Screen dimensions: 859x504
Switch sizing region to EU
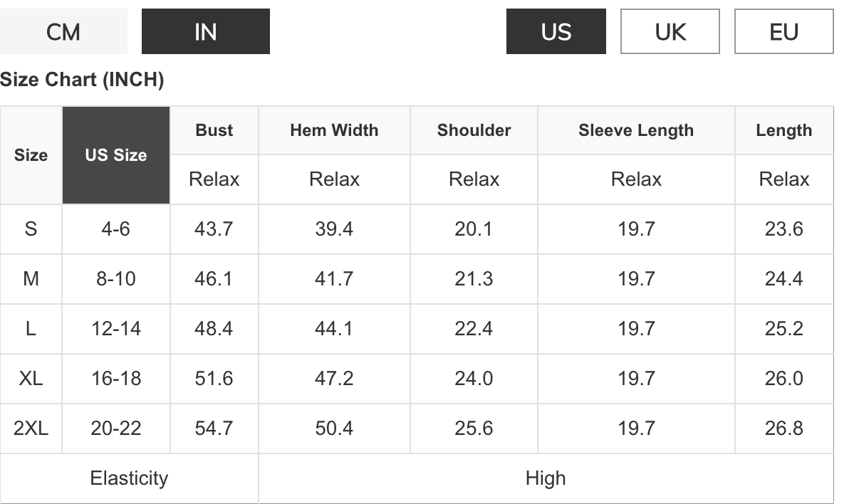tap(783, 31)
